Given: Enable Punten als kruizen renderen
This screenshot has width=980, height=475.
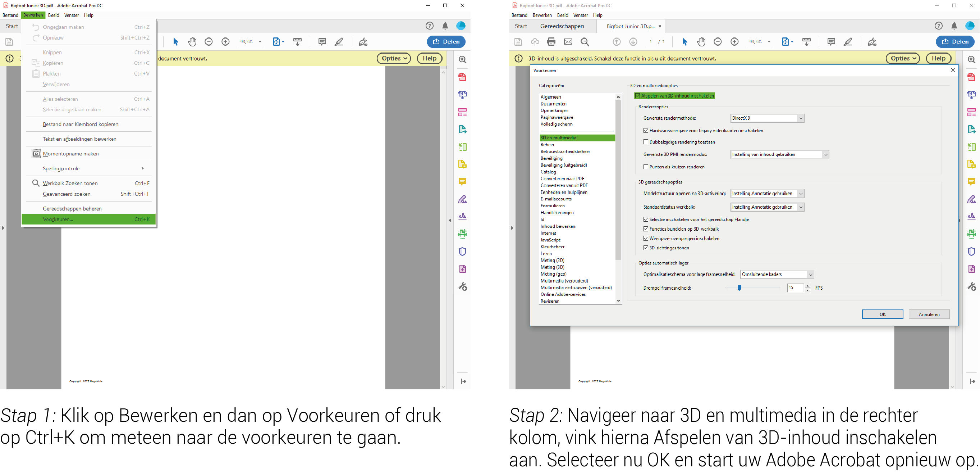Looking at the screenshot, I should [x=646, y=167].
